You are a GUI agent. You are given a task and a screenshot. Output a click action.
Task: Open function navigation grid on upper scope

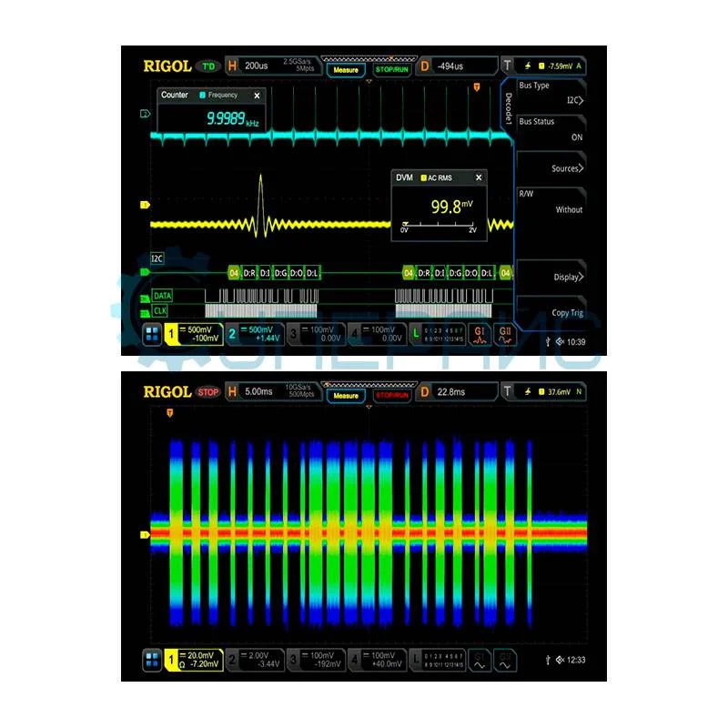click(x=151, y=336)
